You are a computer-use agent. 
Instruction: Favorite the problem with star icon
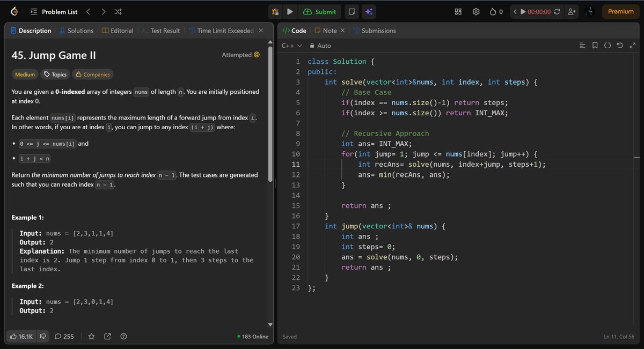coord(91,337)
